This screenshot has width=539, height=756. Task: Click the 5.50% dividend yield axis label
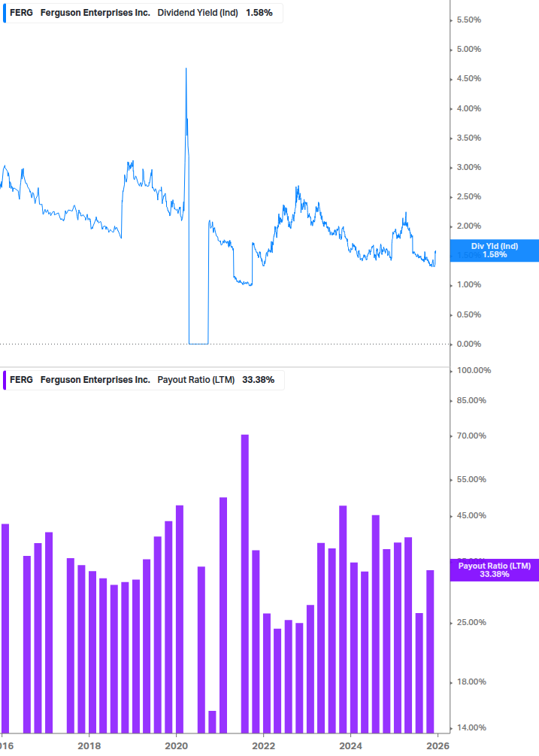(x=468, y=20)
